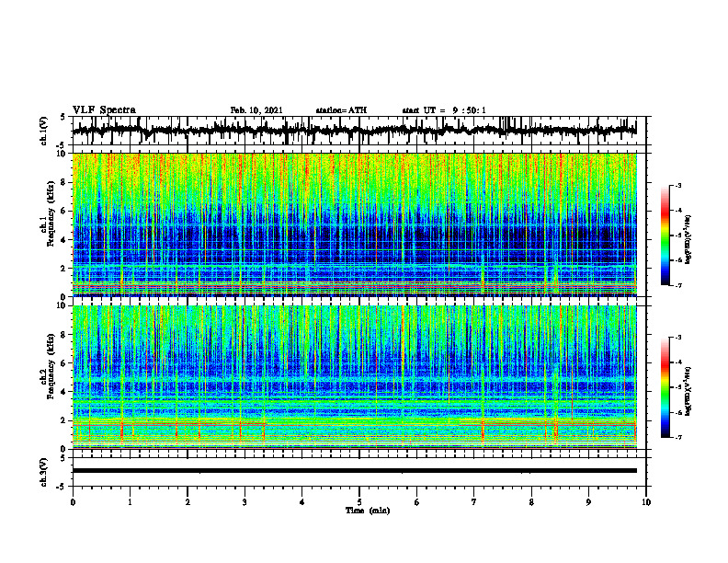Click the ch.2 spectrogram color bar
728x563 pixels.
pyautogui.click(x=665, y=387)
